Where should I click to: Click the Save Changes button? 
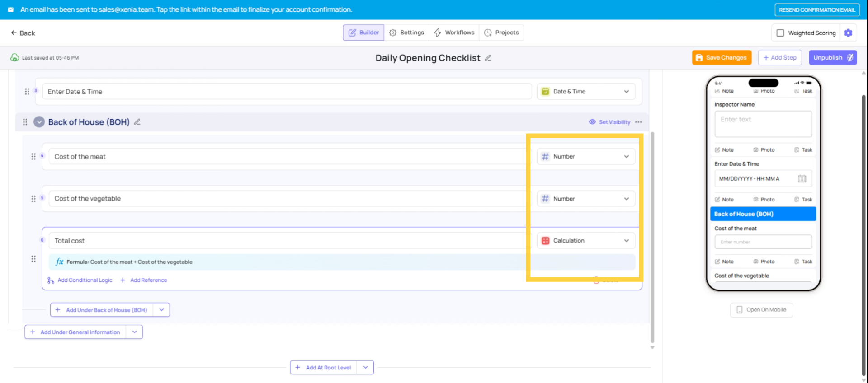click(722, 58)
